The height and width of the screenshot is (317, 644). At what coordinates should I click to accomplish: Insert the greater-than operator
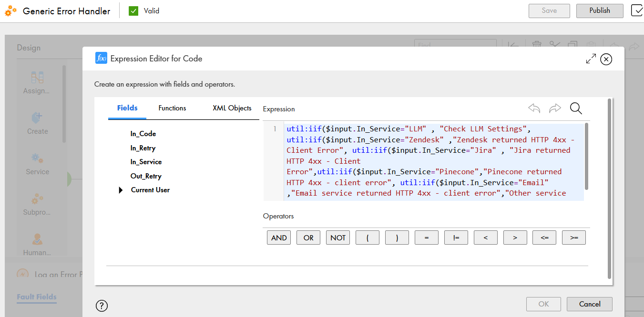(515, 238)
